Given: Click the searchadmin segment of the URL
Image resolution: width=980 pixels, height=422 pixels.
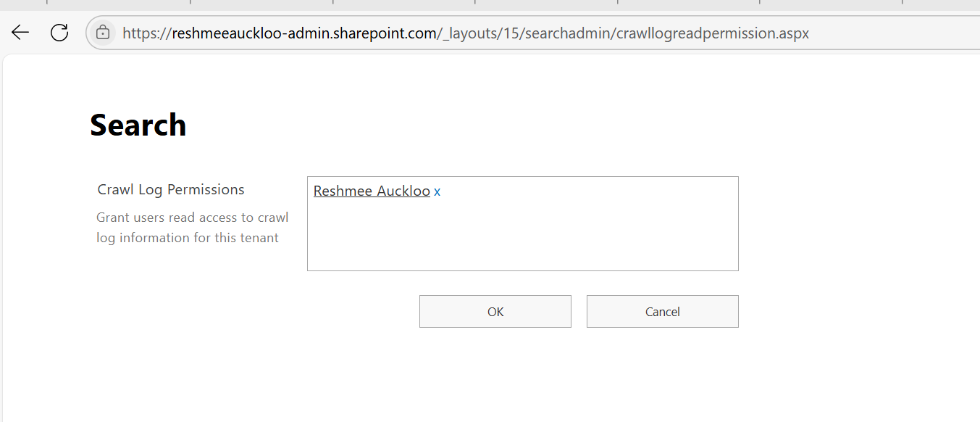Looking at the screenshot, I should click(x=573, y=33).
